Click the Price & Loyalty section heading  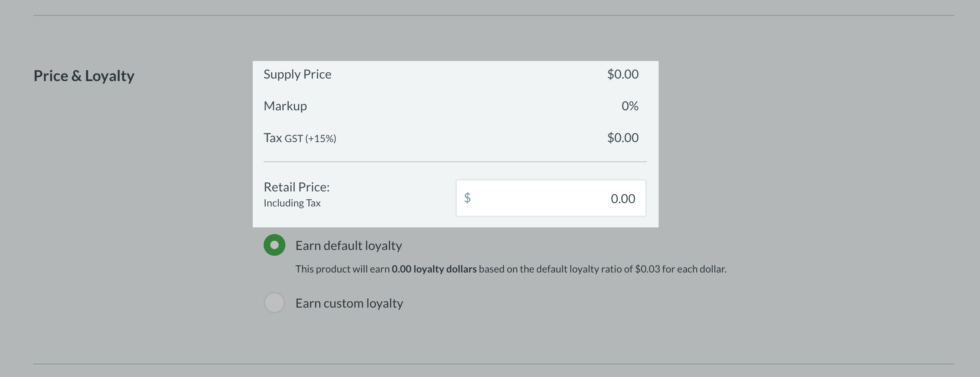(84, 76)
